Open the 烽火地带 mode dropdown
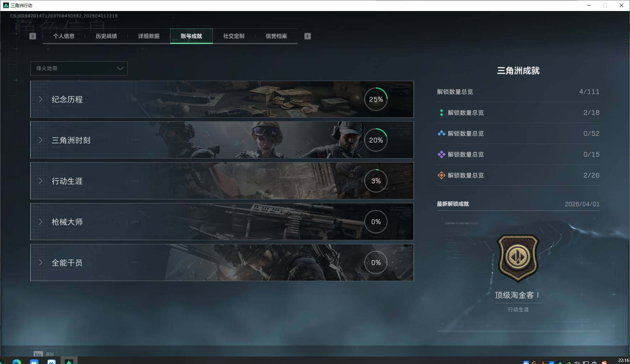630x364 pixels. click(x=79, y=68)
